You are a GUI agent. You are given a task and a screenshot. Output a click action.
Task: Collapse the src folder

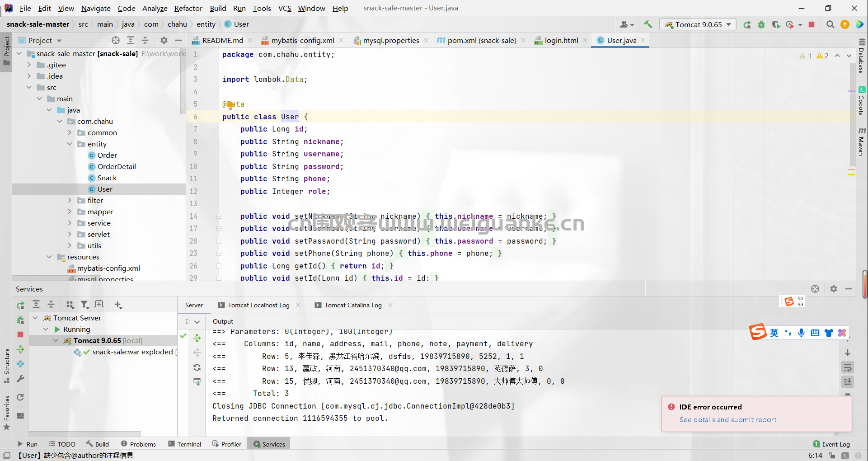tap(29, 87)
